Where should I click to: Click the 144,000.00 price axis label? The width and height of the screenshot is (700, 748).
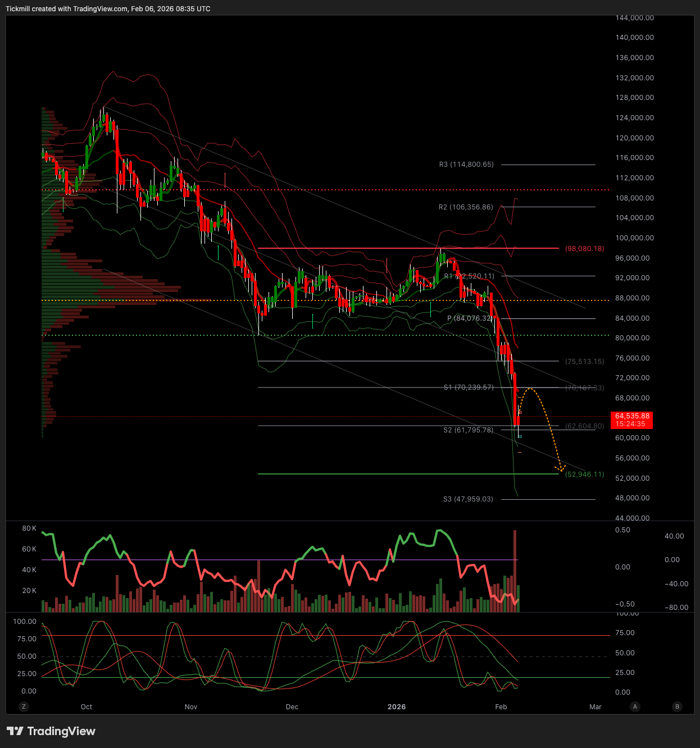pyautogui.click(x=634, y=18)
